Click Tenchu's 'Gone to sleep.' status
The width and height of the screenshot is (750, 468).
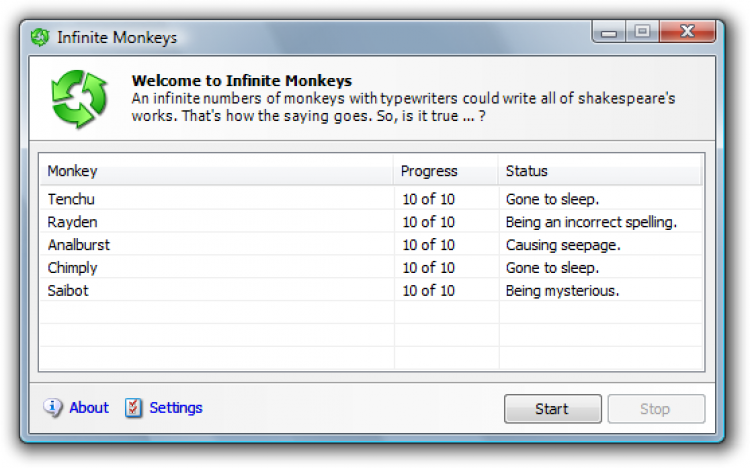[x=552, y=199]
